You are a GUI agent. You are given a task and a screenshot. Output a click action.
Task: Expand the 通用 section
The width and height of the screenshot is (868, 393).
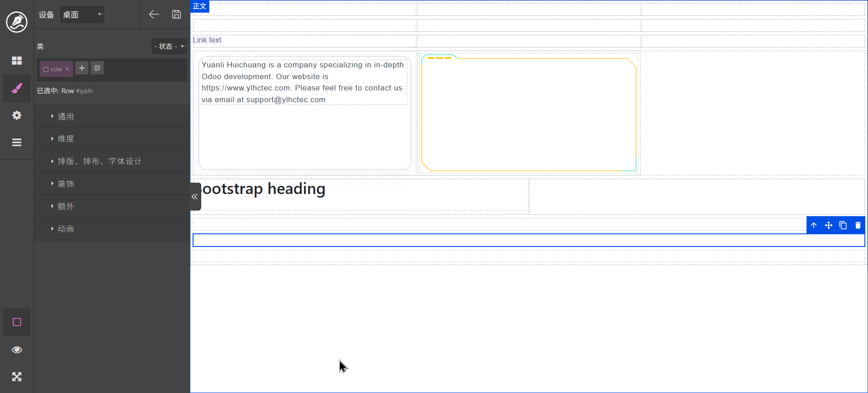tap(66, 117)
